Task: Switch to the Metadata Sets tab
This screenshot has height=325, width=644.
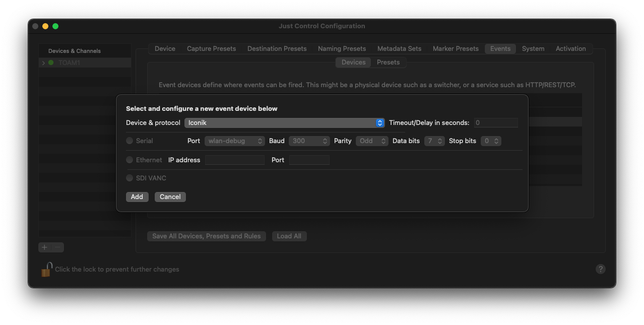Action: click(399, 49)
